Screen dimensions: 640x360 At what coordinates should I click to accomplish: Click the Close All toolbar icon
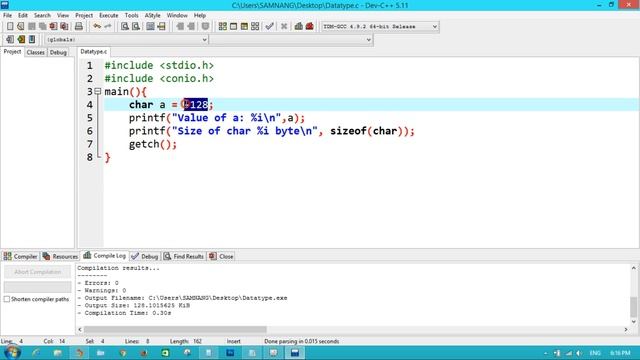point(64,26)
